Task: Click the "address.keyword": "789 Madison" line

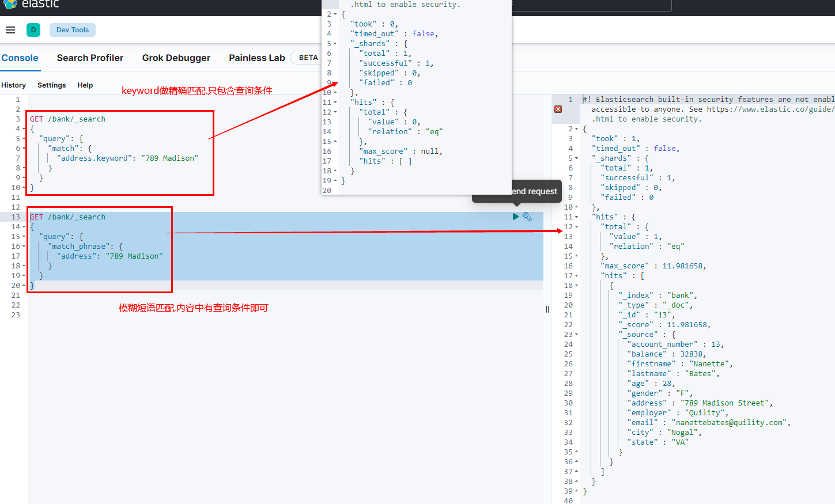Action: (127, 158)
